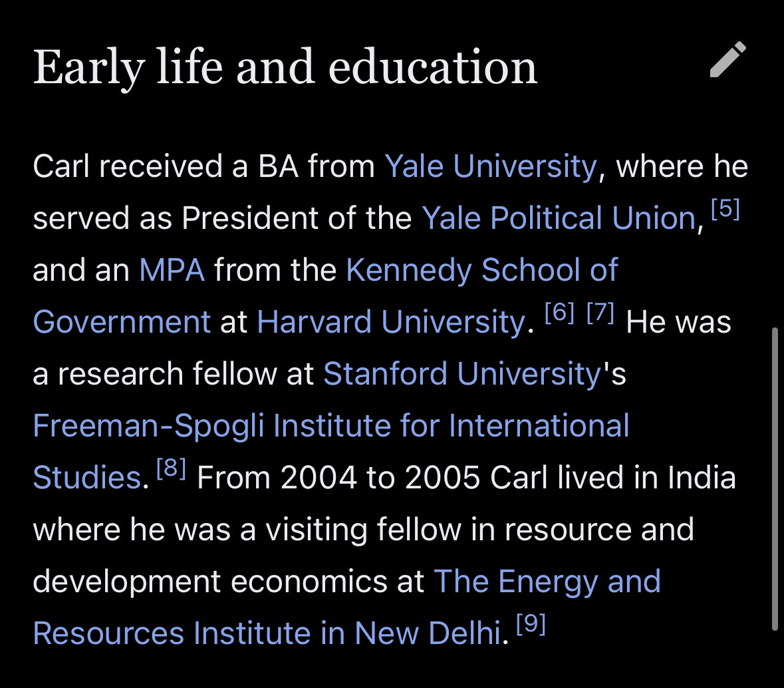Follow the MPA link
Screen dimensions: 784x688
click(x=172, y=270)
